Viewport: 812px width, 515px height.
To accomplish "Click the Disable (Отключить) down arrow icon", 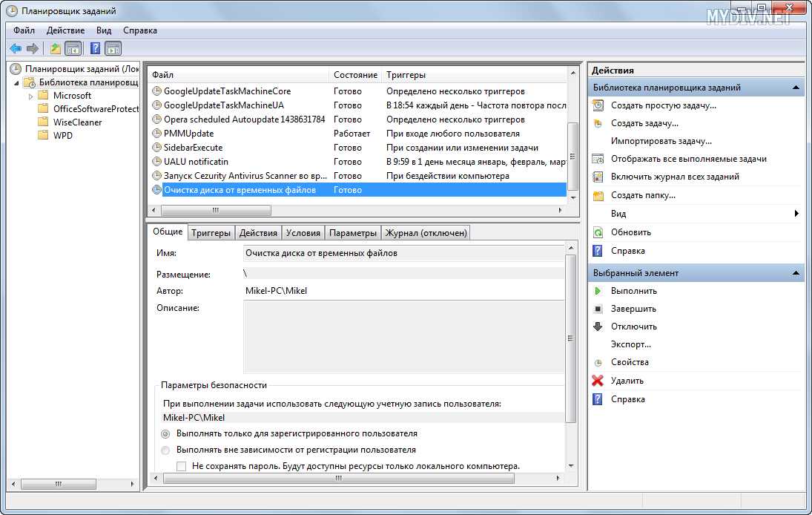I will pyautogui.click(x=598, y=327).
